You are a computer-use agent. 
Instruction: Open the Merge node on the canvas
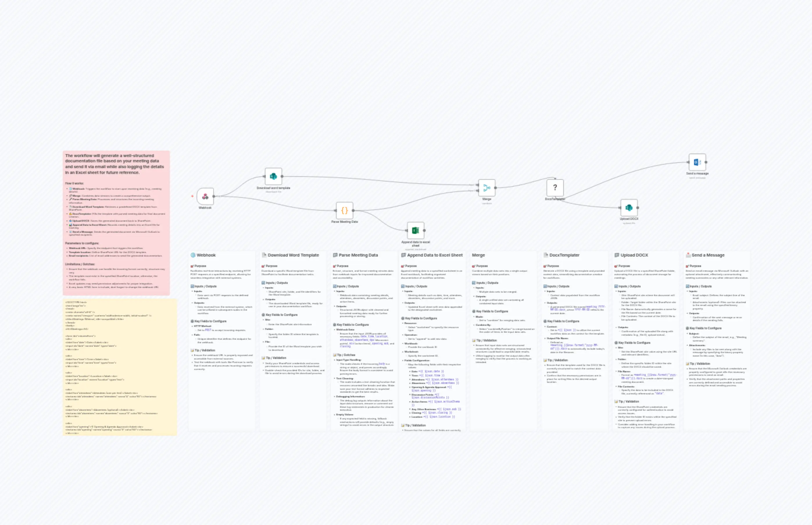point(487,187)
